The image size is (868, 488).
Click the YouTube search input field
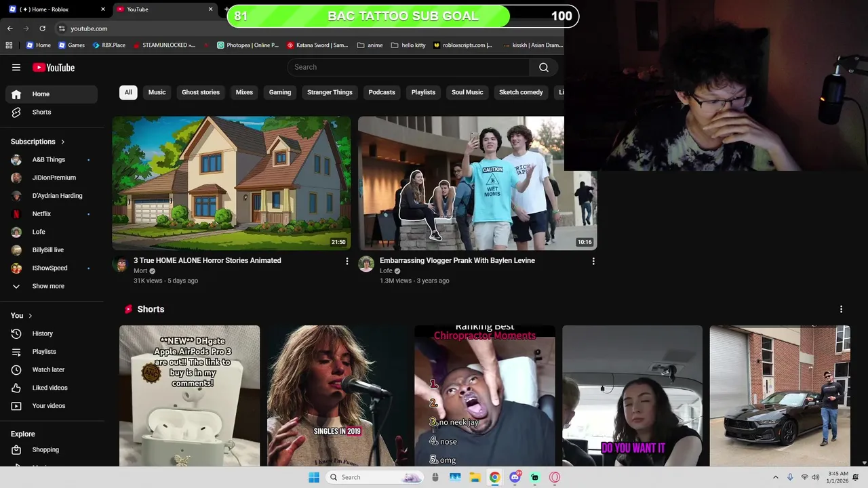[408, 67]
